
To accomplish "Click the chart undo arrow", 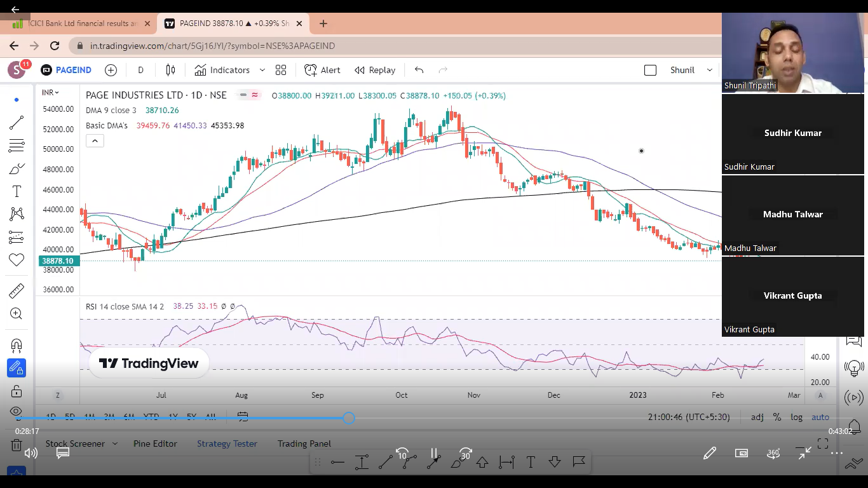I will coord(419,70).
